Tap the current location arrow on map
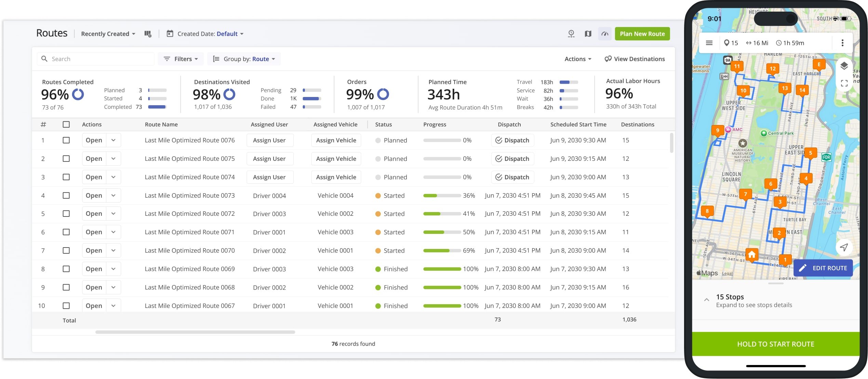Viewport: 868px width, 379px height. click(844, 247)
